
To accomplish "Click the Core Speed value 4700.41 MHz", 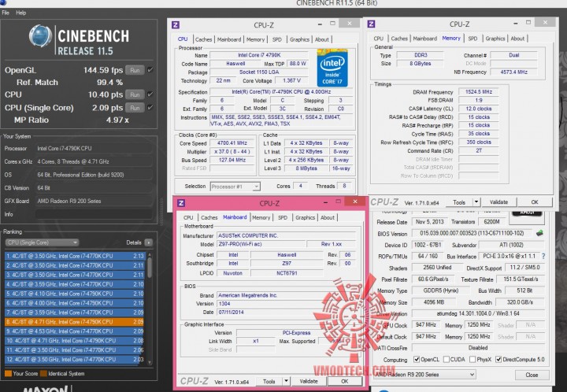I will click(234, 143).
